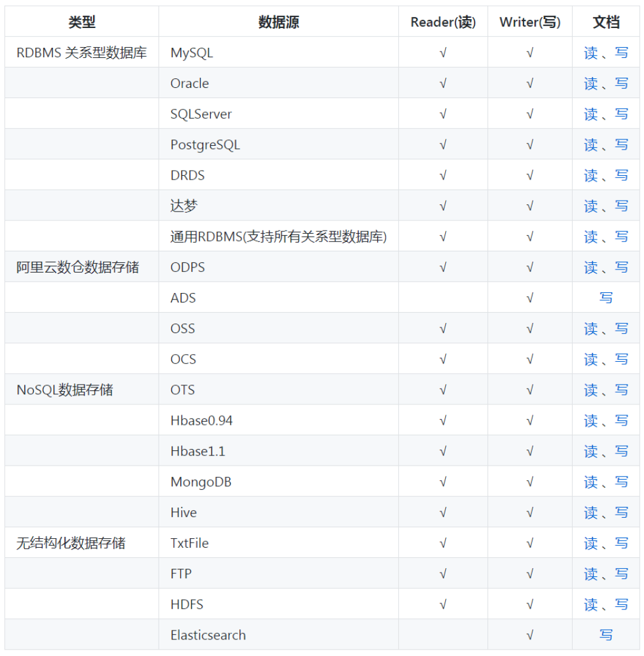
Task: Click the ODPS read (读) doc link
Action: 590,267
